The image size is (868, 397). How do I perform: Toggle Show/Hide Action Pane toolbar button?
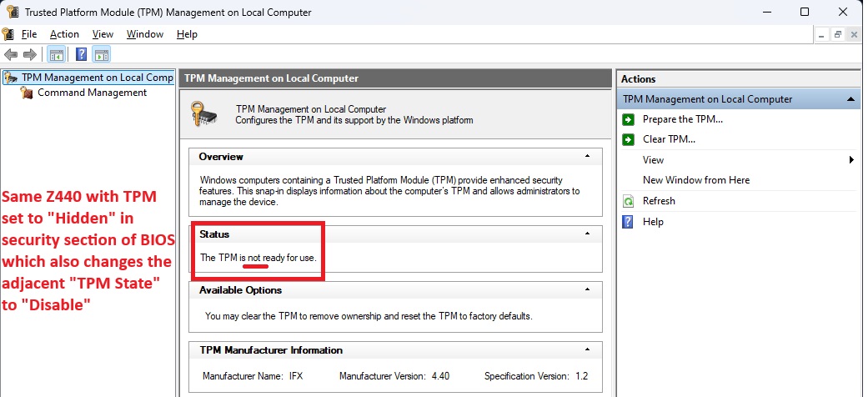point(102,55)
